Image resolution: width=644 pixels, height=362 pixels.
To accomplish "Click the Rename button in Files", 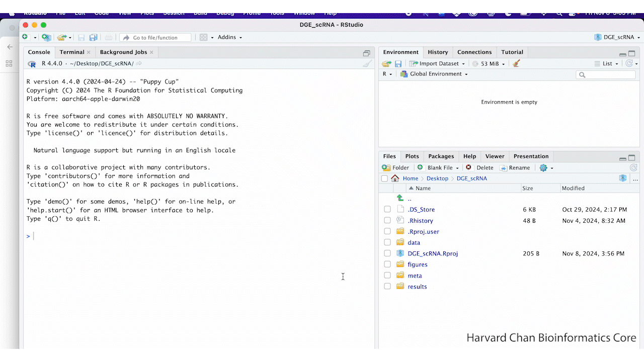I will [x=515, y=167].
